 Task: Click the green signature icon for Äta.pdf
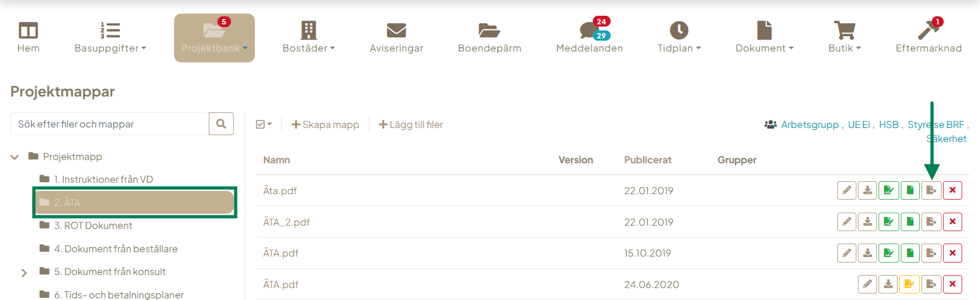(x=889, y=190)
